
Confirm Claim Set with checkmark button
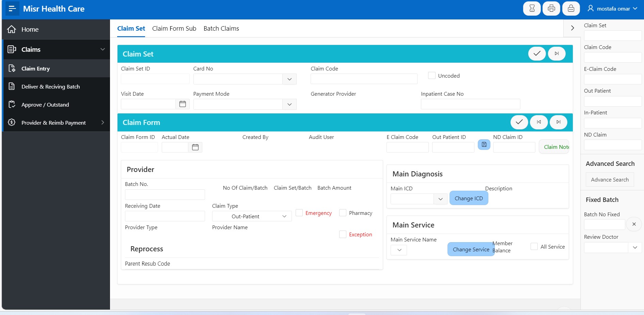pos(537,53)
